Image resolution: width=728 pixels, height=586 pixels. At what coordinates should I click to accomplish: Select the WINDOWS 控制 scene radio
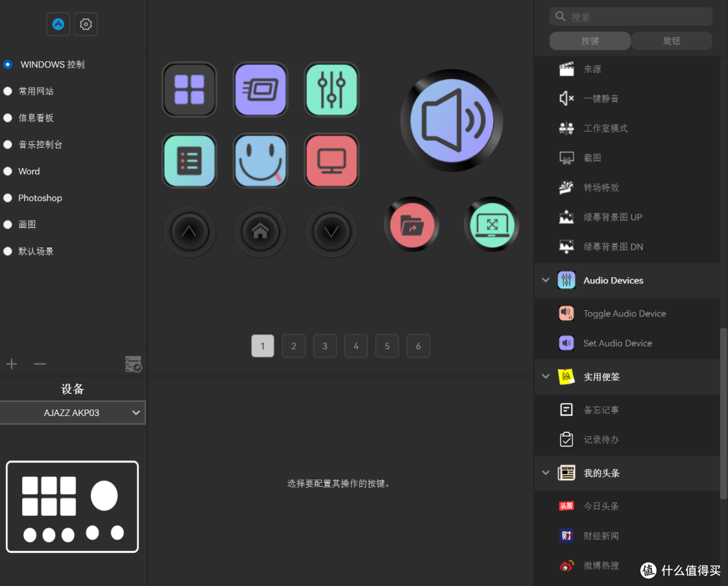(x=8, y=65)
